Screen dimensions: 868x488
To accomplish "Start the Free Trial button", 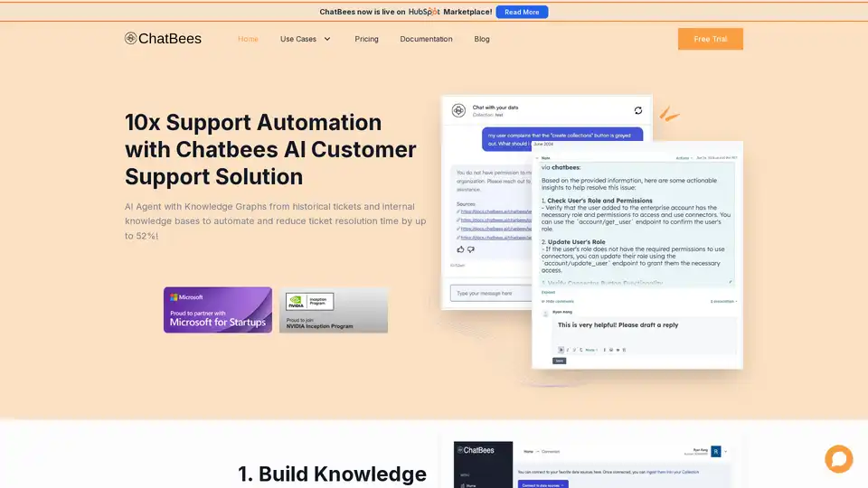I will 710,39.
